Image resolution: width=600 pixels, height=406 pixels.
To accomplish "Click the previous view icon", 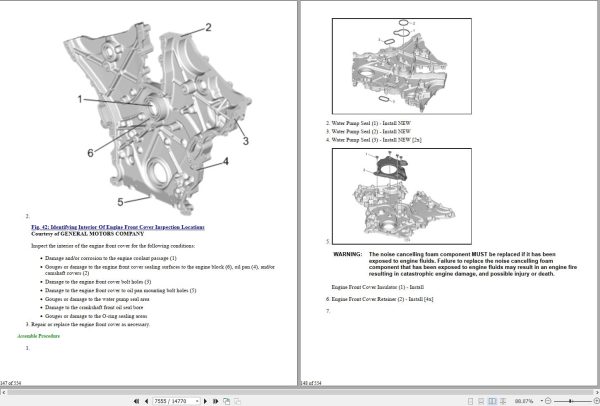I will point(227,401).
